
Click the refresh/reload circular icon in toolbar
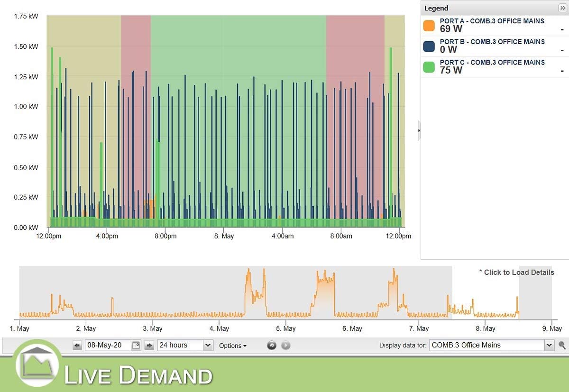271,345
